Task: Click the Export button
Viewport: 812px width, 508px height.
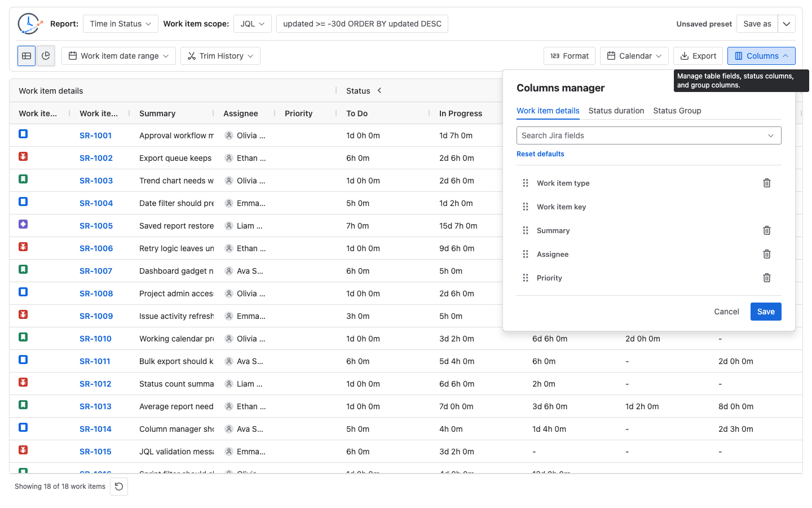Action: 698,56
